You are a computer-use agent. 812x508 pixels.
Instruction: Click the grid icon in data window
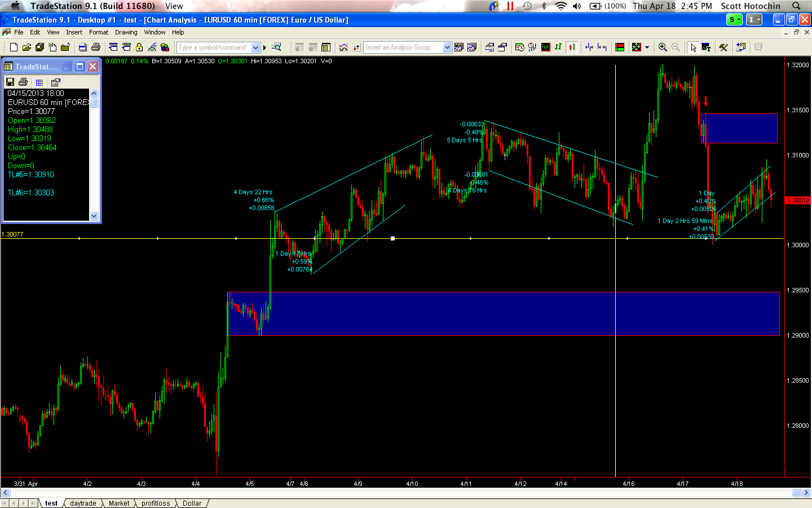point(39,82)
